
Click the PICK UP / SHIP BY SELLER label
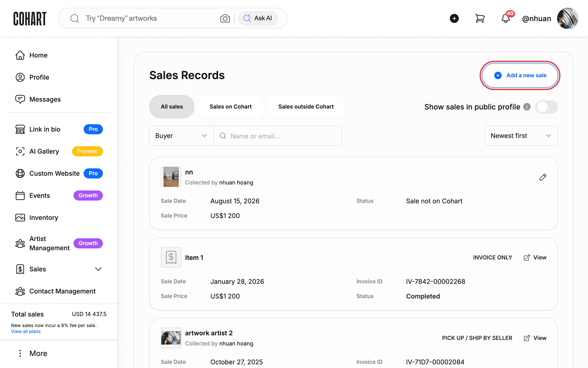[x=477, y=338]
